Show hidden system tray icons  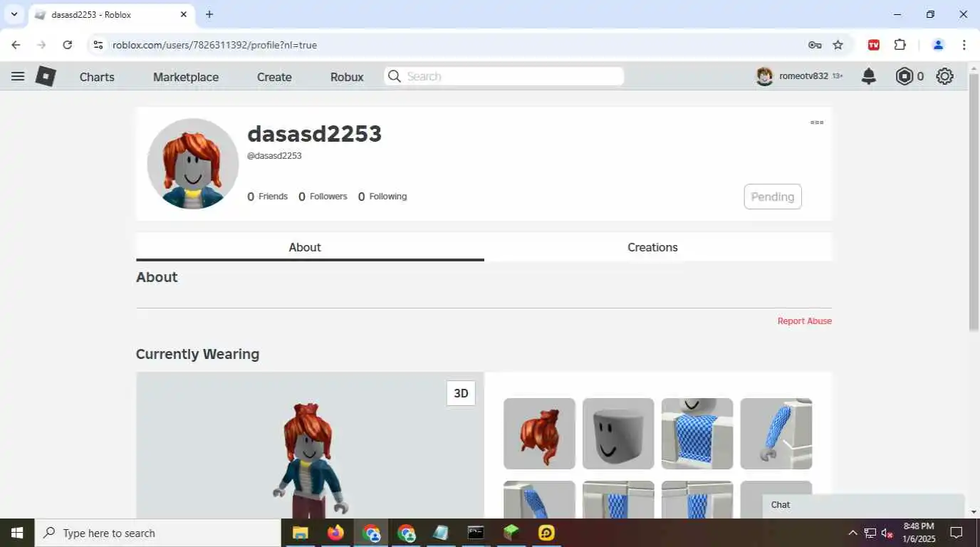click(853, 533)
